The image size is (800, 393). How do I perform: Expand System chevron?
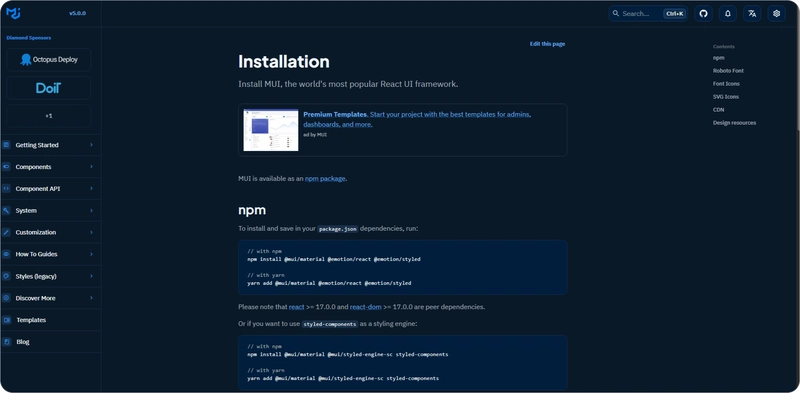point(91,210)
